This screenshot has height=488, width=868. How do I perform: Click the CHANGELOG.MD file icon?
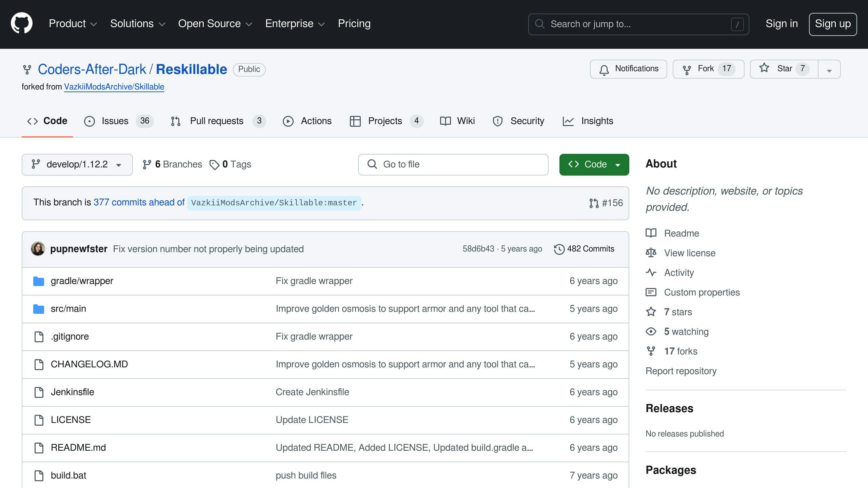pos(39,364)
